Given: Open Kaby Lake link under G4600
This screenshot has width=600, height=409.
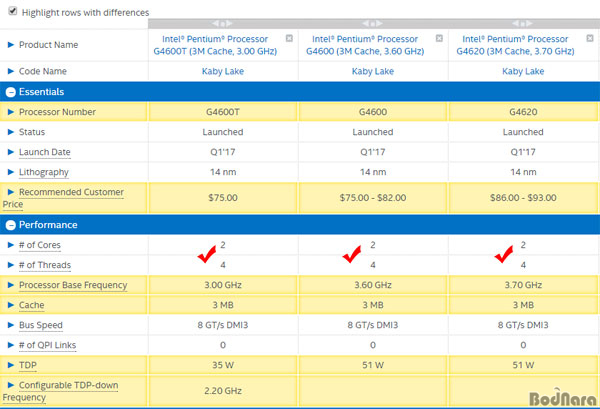Looking at the screenshot, I should pos(373,71).
